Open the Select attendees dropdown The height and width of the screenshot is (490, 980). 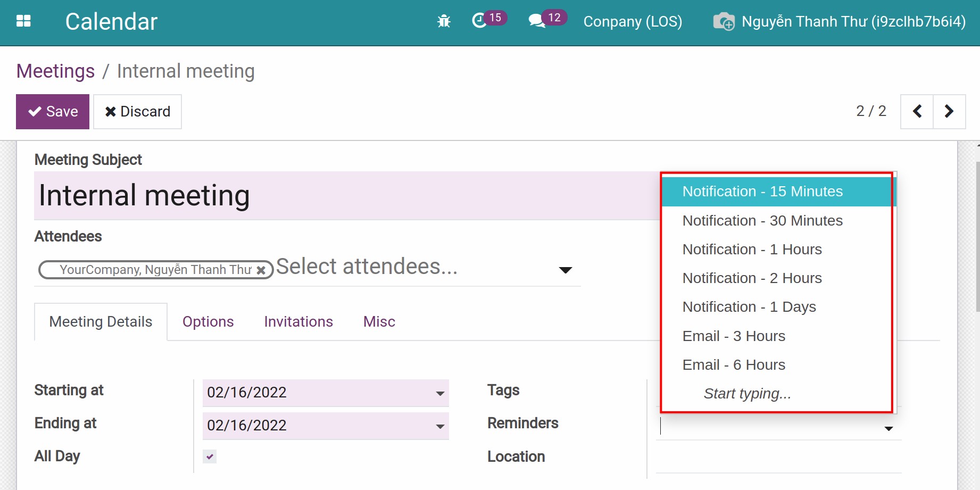tap(566, 270)
